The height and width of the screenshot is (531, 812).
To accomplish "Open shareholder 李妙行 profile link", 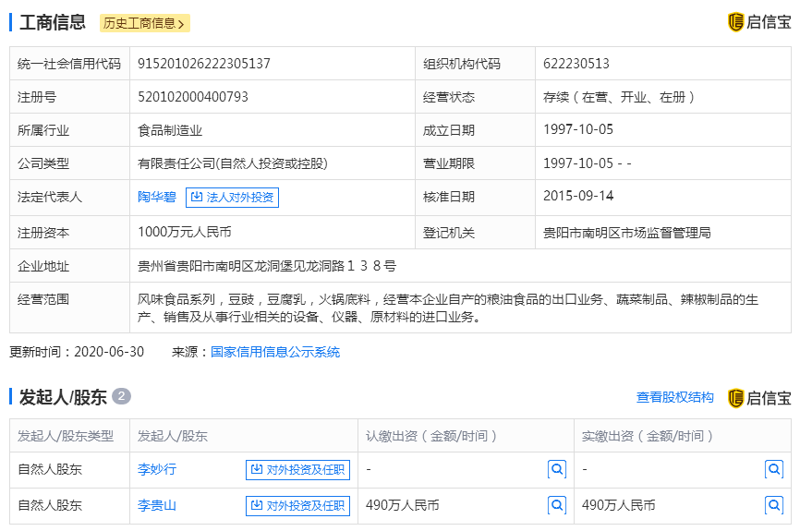I will tap(156, 469).
